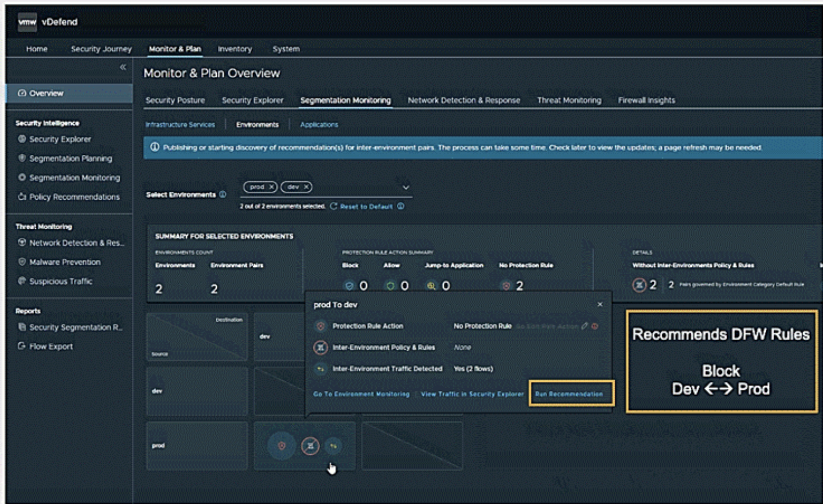Collapse the left sidebar with double-chevron icon
The width and height of the screenshot is (823, 504).
point(123,68)
